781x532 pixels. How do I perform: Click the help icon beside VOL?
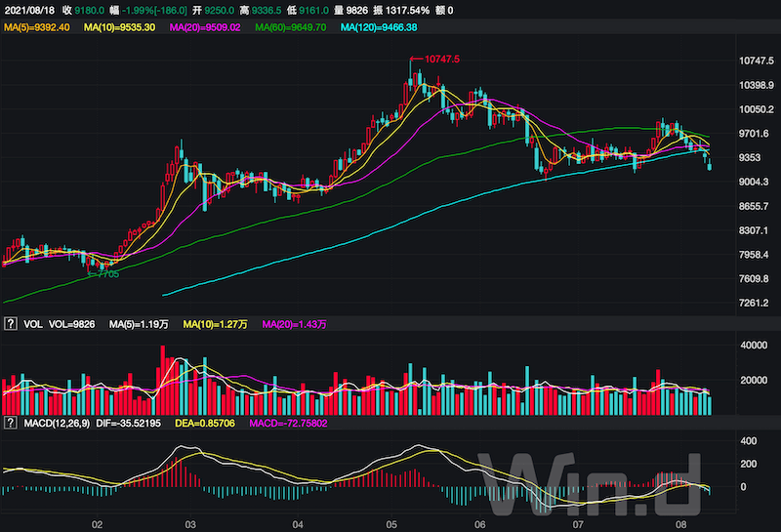click(x=10, y=323)
